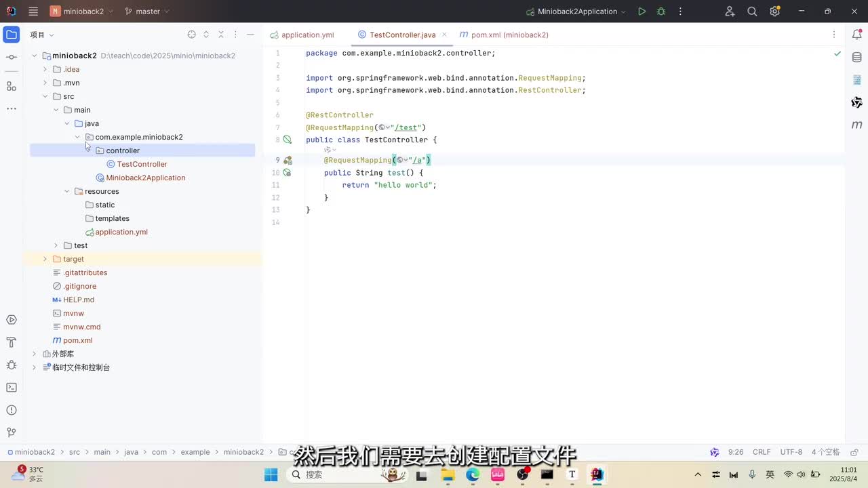Select HELP.md in the project tree
Image resolution: width=868 pixels, height=488 pixels.
coord(73,300)
